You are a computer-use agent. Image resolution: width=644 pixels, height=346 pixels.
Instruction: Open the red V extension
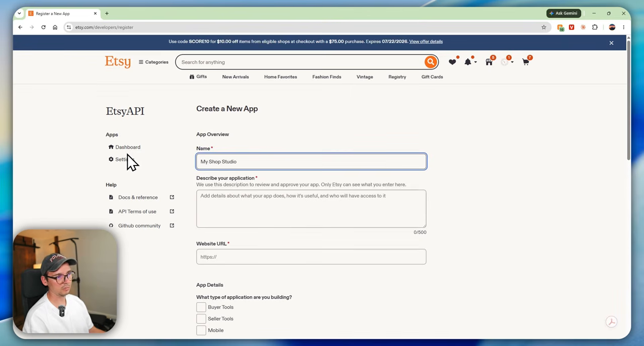(x=572, y=27)
